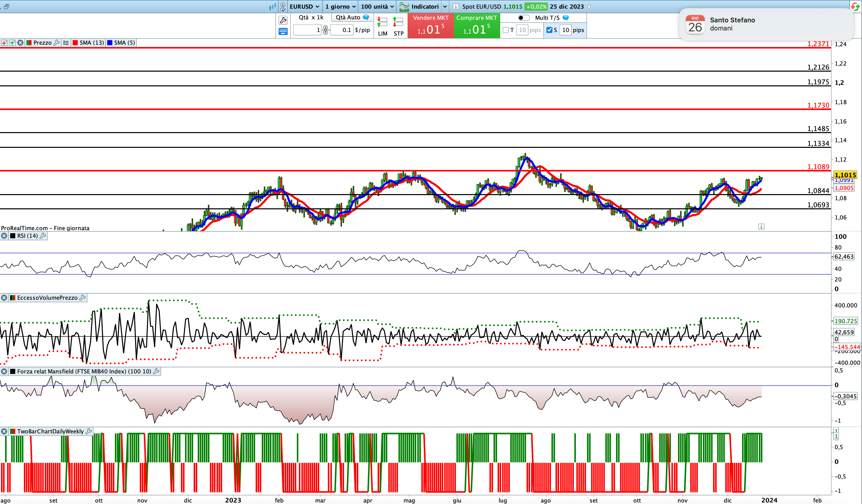Click the green-red Prezzo color swatch
The image size is (862, 504).
click(x=29, y=43)
